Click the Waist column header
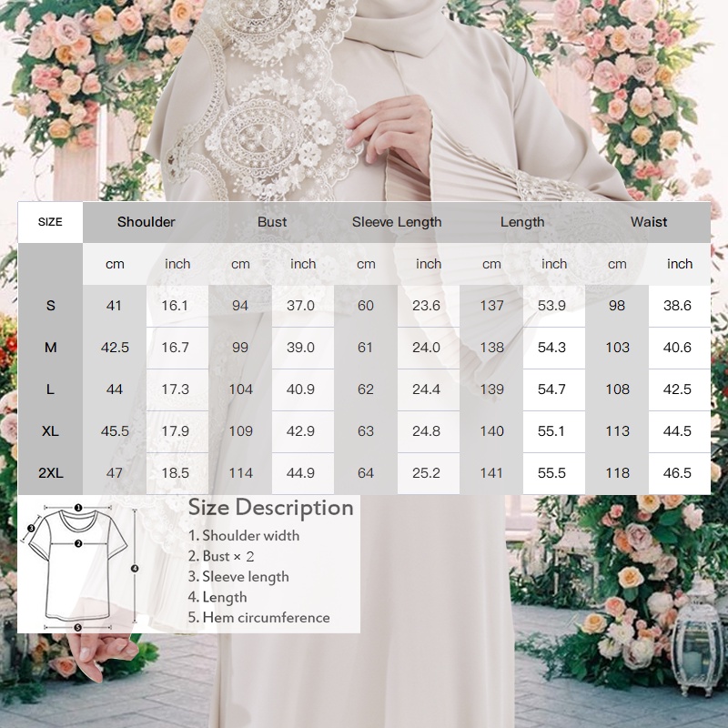Viewport: 728px width, 728px height. coord(648,222)
